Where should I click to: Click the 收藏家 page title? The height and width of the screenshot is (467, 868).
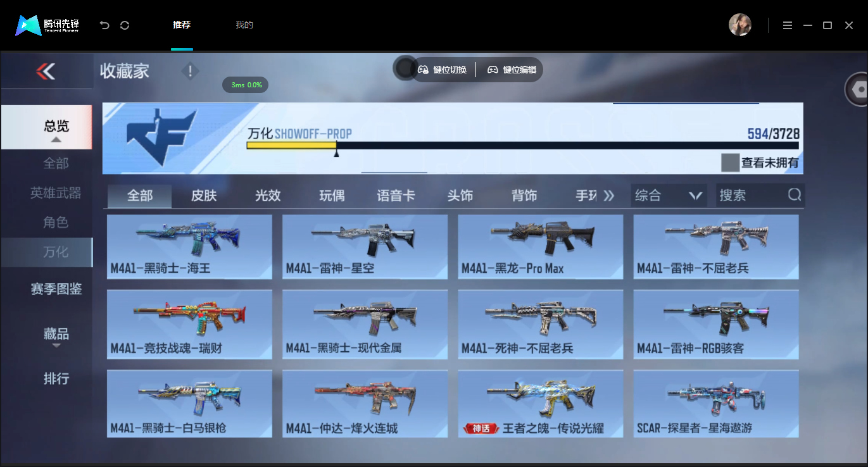pyautogui.click(x=125, y=71)
